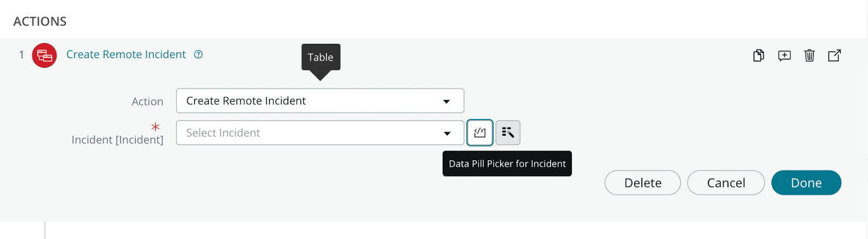Click the arrow on the Incident combo box
This screenshot has width=868, height=239.
pos(447,134)
